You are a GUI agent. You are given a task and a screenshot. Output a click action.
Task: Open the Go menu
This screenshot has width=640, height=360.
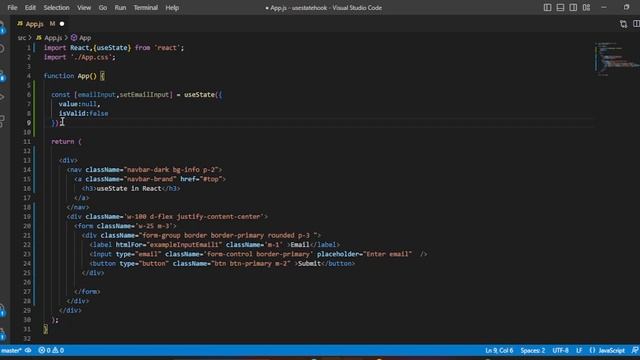[103, 8]
